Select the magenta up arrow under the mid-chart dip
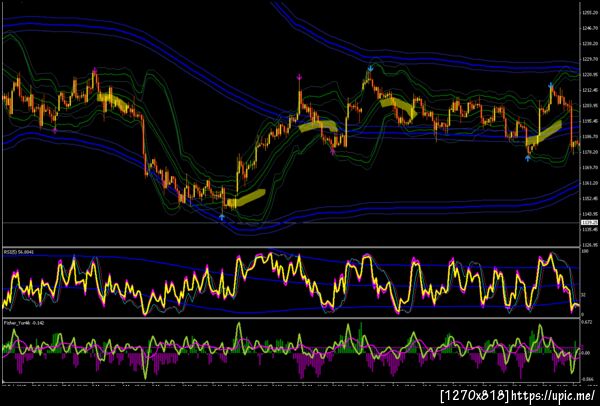This screenshot has width=600, height=406. (333, 152)
